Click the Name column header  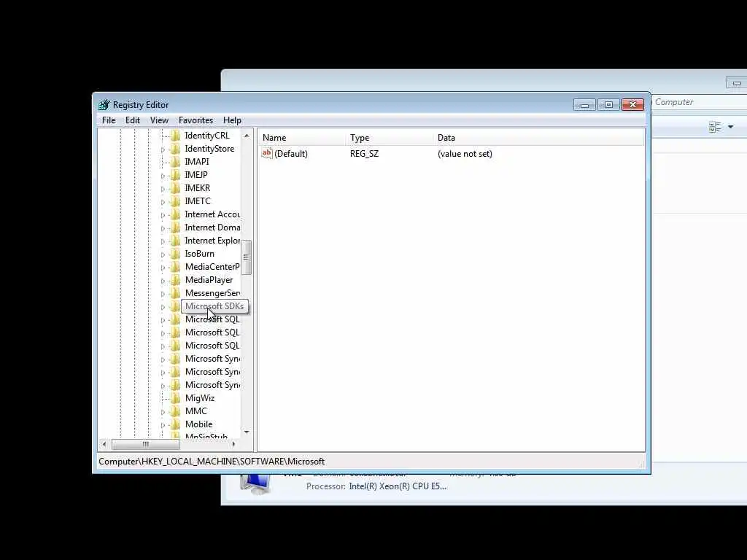pos(302,138)
